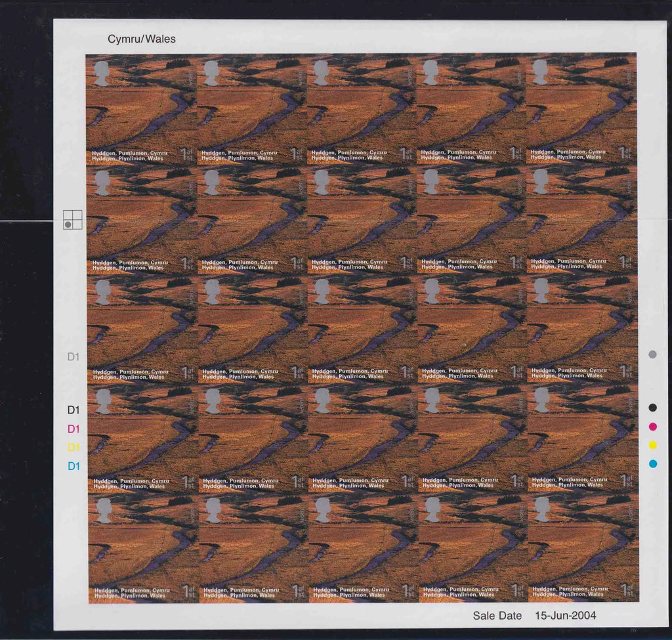Select the bottom-left corner stamp
Image resolution: width=672 pixels, height=640 pixels.
(x=144, y=548)
